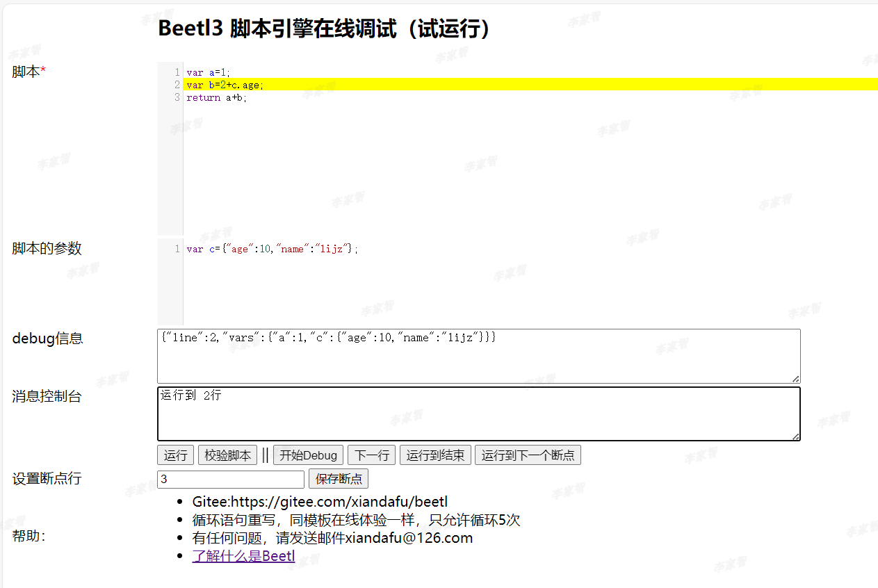
Task: Click the 脚本的参数 label
Action: tap(47, 248)
